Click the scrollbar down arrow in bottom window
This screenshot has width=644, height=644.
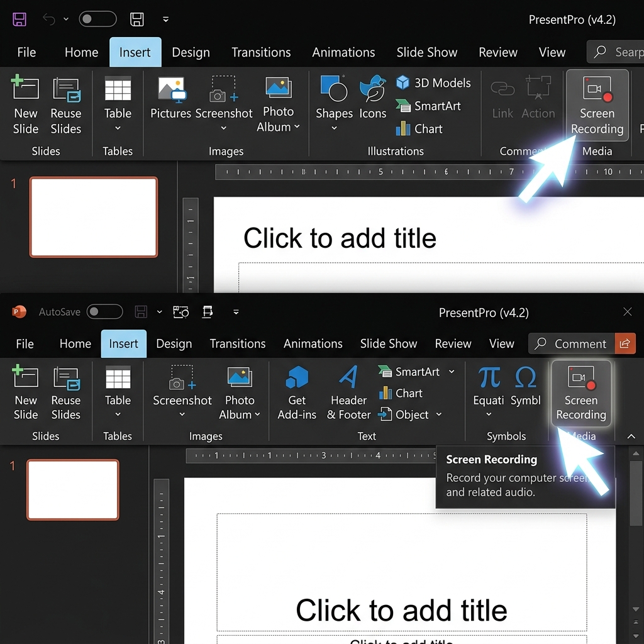tap(636, 609)
